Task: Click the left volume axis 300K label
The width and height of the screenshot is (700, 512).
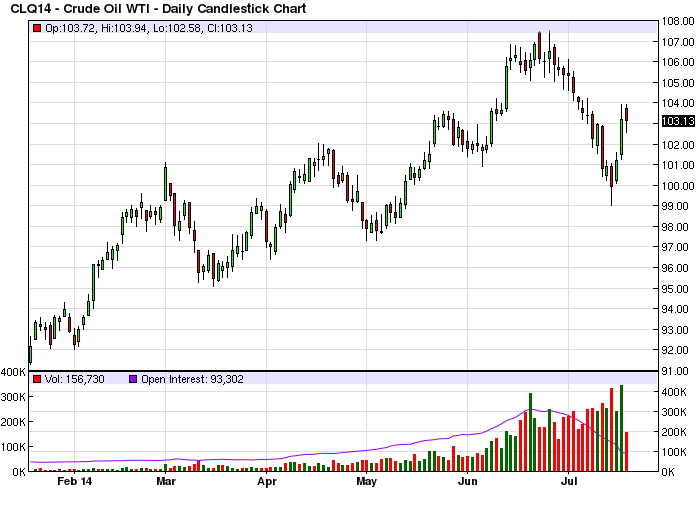Action: pyautogui.click(x=13, y=397)
